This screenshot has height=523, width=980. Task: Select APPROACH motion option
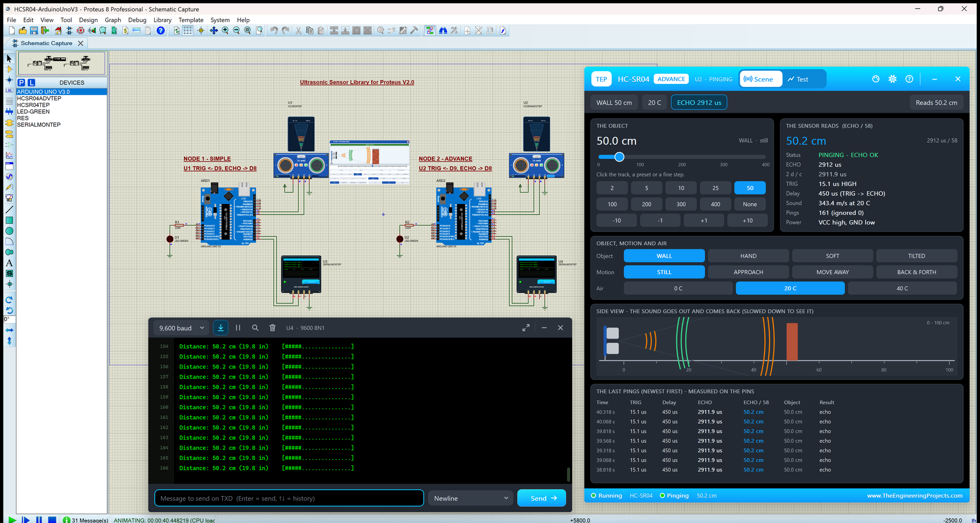coord(748,272)
